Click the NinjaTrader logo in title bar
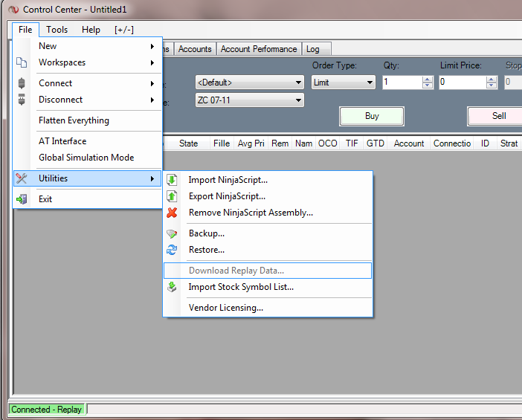The image size is (522, 420). coord(13,10)
